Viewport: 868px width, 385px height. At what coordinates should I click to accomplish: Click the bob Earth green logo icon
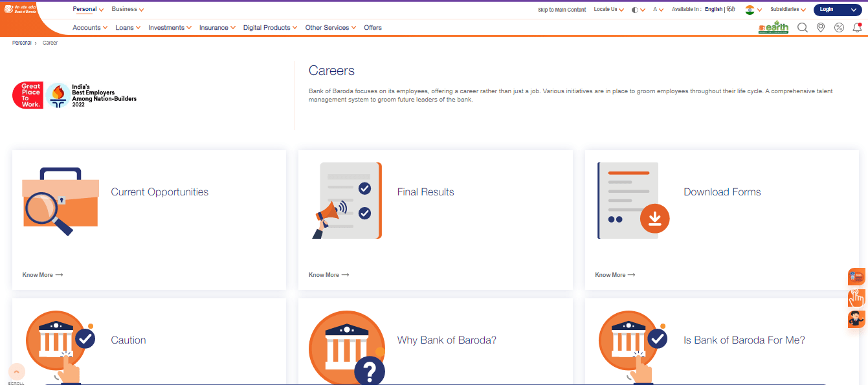tap(773, 27)
